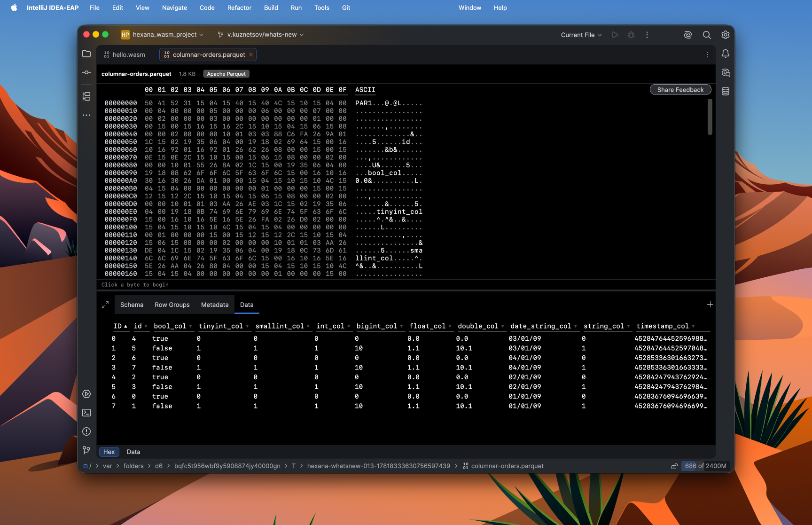812x525 pixels.
Task: Open the hello.wasm editor tab
Action: pos(125,55)
